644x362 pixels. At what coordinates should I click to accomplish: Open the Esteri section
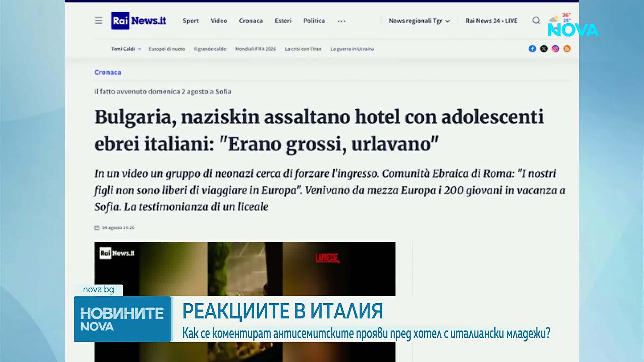point(283,21)
